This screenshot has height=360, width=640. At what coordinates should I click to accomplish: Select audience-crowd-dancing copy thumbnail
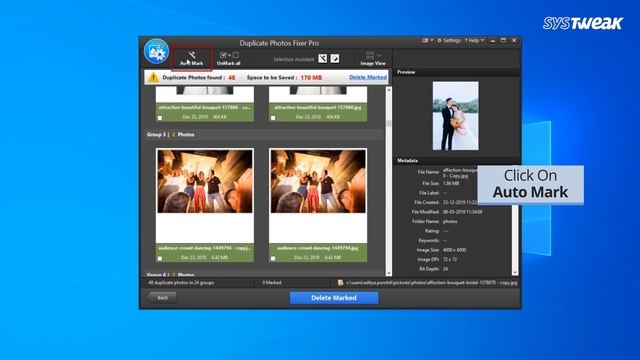(x=205, y=181)
